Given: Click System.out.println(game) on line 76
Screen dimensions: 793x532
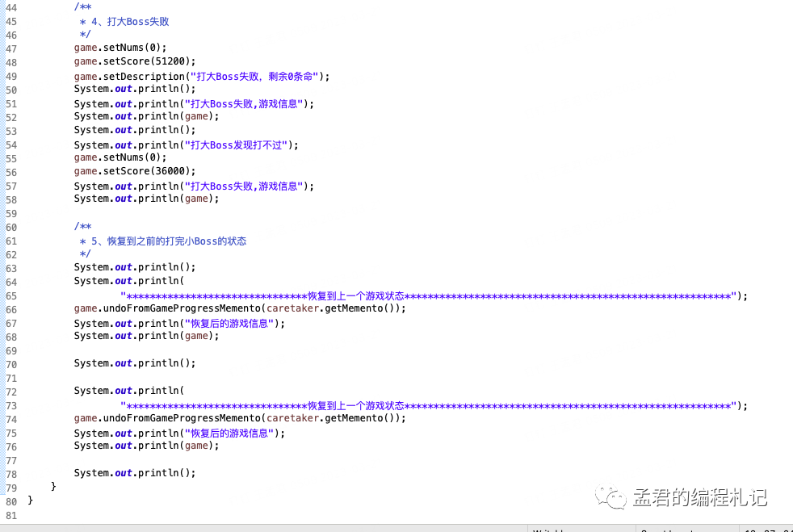Looking at the screenshot, I should (147, 446).
